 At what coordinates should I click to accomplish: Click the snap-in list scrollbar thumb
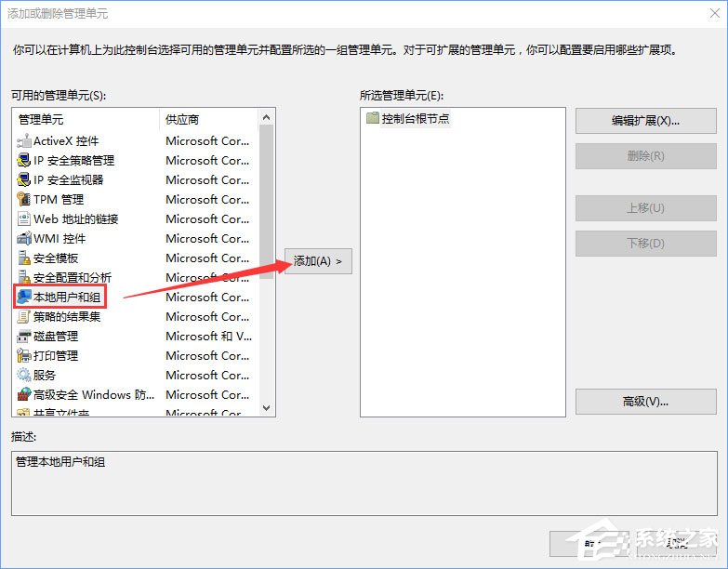(267, 202)
